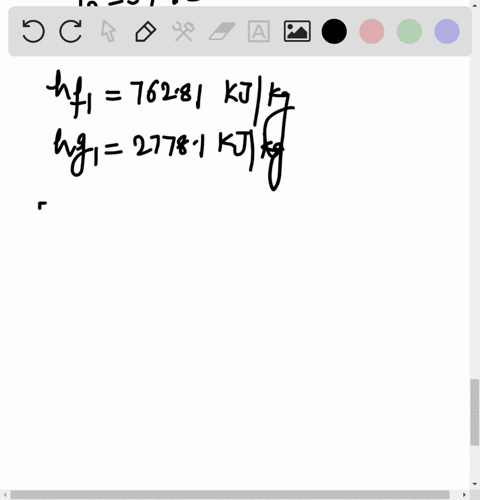The image size is (480, 500).
Task: Set ink color to lavender purple
Action: (x=447, y=31)
